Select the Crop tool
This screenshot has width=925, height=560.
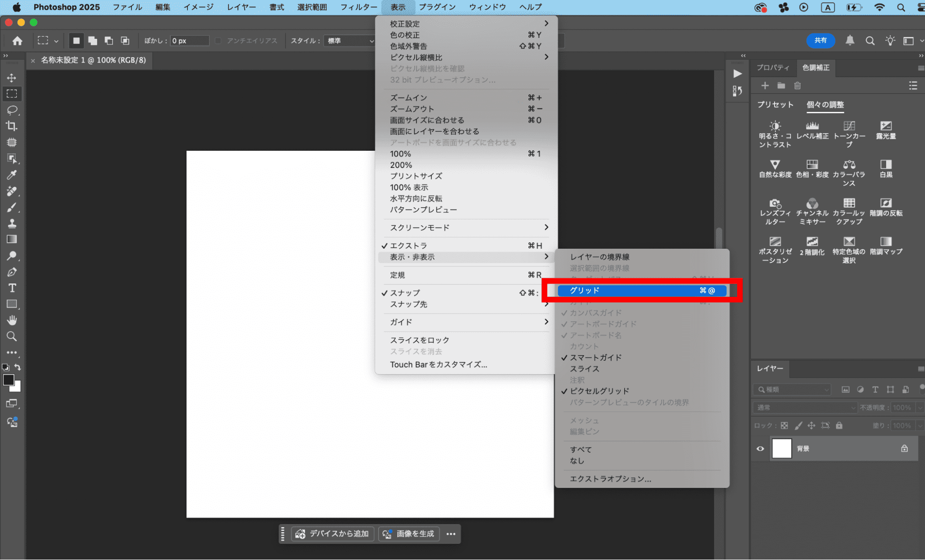[x=12, y=126]
